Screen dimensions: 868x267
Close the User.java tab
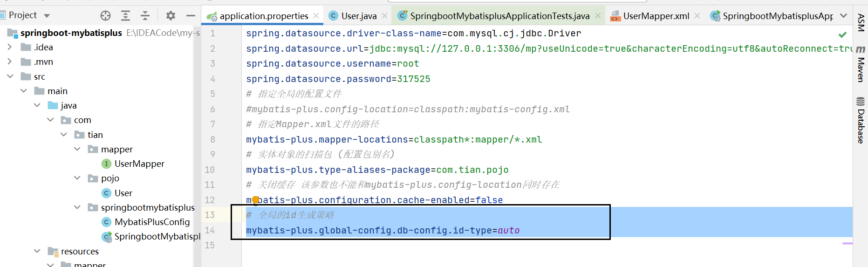click(384, 16)
